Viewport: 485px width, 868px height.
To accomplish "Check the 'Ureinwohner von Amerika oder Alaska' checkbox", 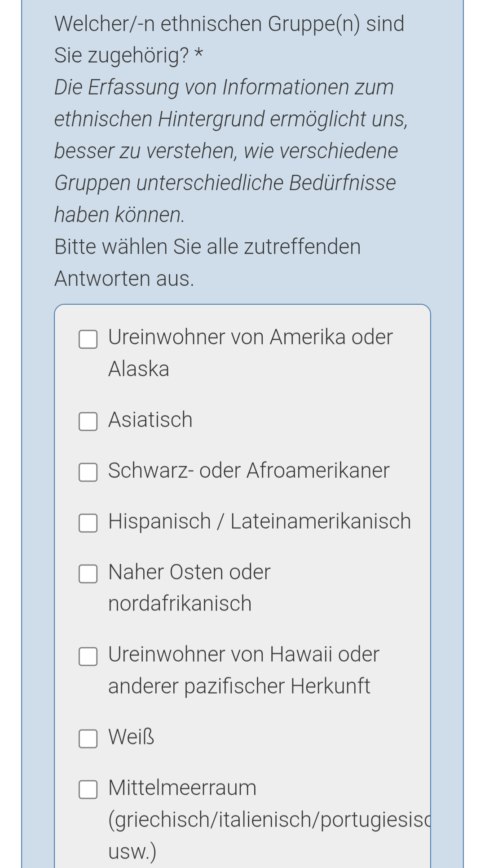I will coord(88,339).
